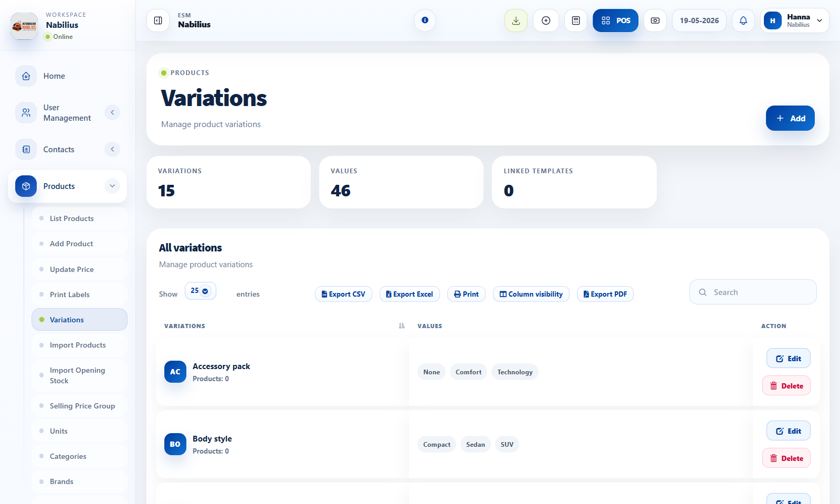Click the 19-05-2026 date button

[699, 20]
